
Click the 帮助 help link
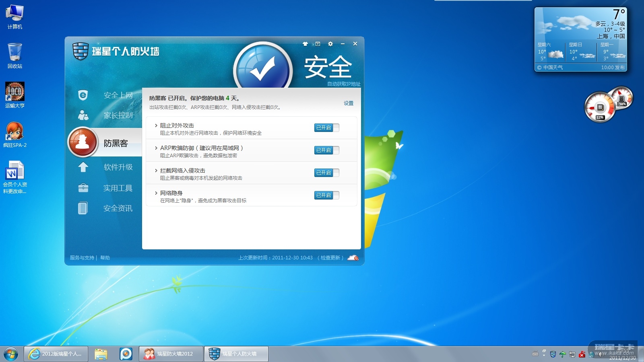click(105, 258)
